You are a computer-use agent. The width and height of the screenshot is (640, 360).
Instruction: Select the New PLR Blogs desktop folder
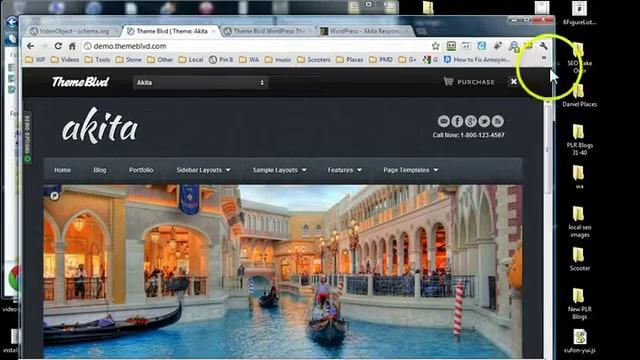[x=579, y=304]
